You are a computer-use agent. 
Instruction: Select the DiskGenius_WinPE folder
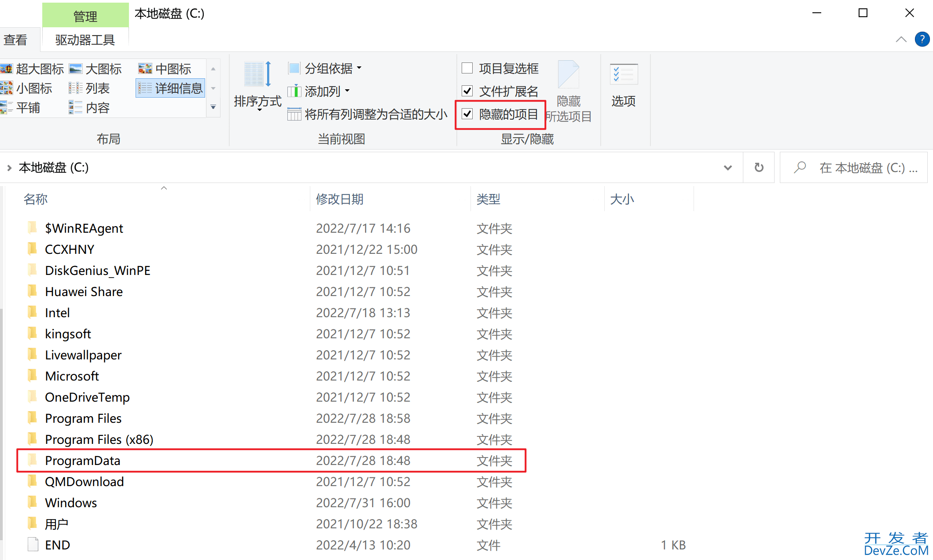coord(98,271)
